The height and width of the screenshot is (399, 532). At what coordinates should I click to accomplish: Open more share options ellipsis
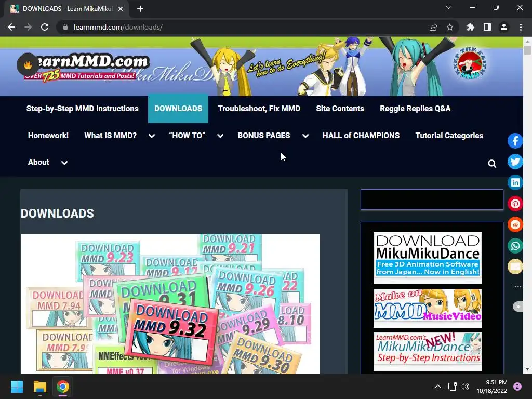click(x=518, y=287)
